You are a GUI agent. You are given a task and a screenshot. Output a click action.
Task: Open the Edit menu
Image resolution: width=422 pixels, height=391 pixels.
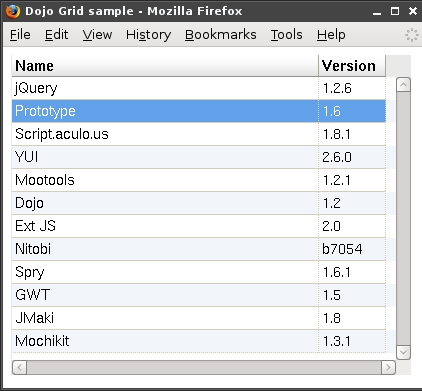[x=56, y=35]
